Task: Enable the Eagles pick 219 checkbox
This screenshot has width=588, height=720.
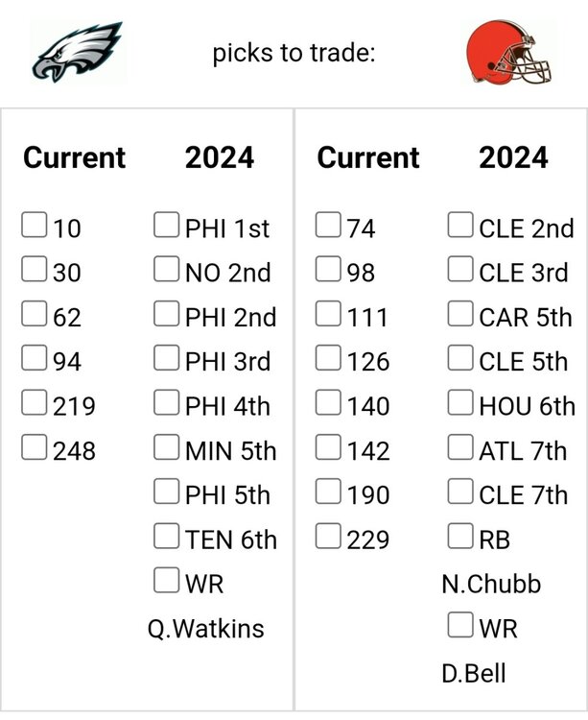Action: (x=35, y=404)
